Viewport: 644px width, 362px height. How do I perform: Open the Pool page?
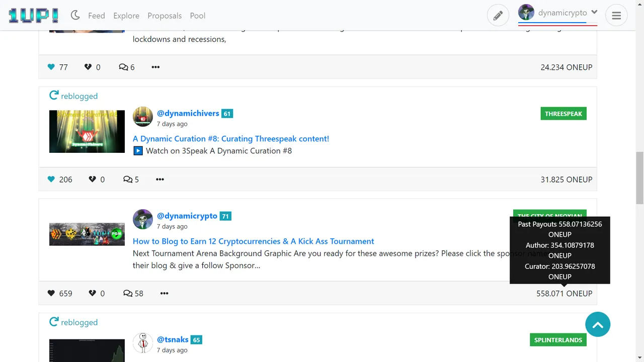coord(198,16)
